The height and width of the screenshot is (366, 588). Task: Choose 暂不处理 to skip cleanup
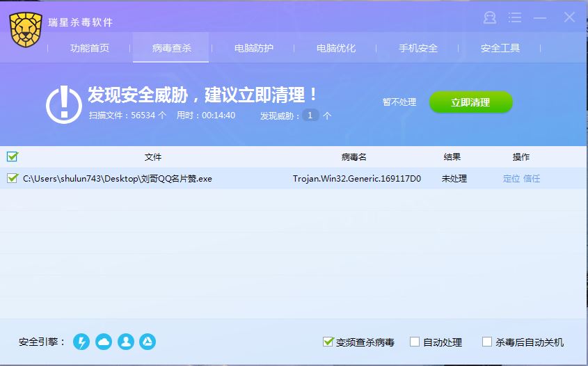coord(399,102)
